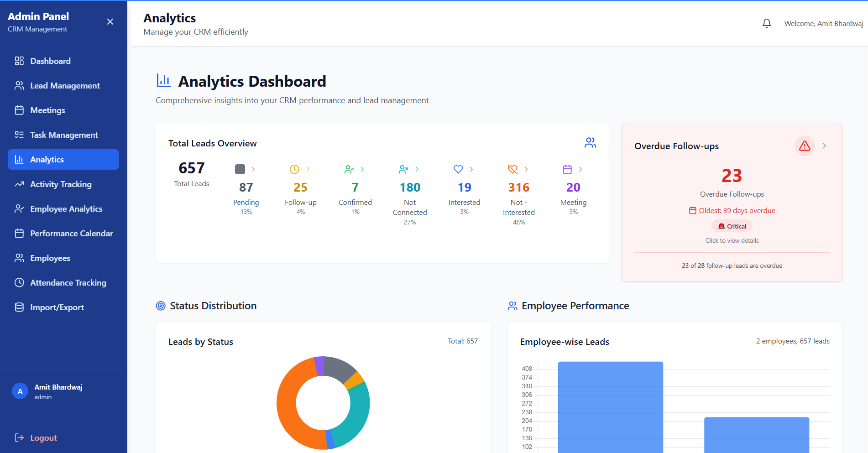868x453 pixels.
Task: Click the Confirmed user-check icon
Action: pos(349,169)
